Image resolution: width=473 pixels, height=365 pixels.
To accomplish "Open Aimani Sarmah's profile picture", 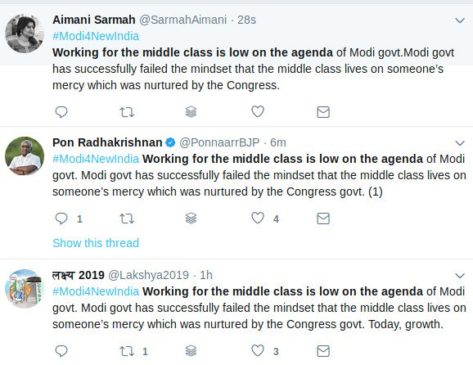I will click(25, 34).
